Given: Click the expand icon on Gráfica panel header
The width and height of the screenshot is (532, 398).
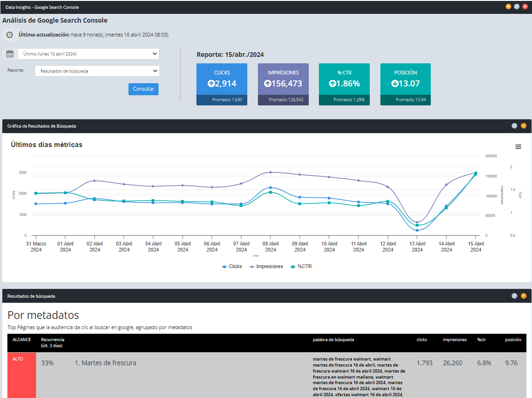Looking at the screenshot, I should coord(514,125).
